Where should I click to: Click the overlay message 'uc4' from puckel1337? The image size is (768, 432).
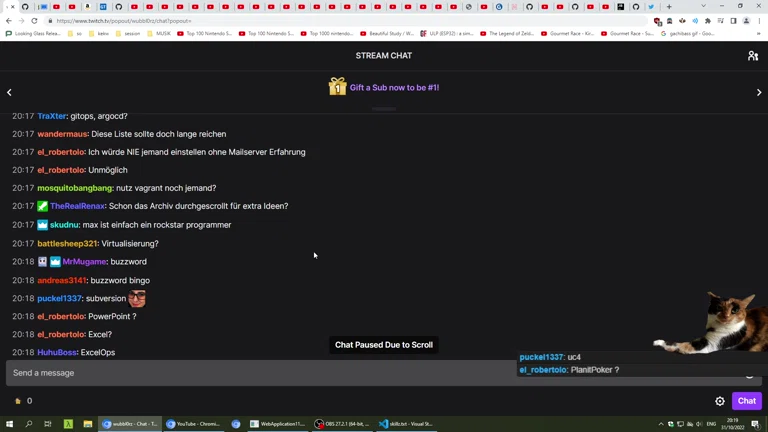click(574, 357)
